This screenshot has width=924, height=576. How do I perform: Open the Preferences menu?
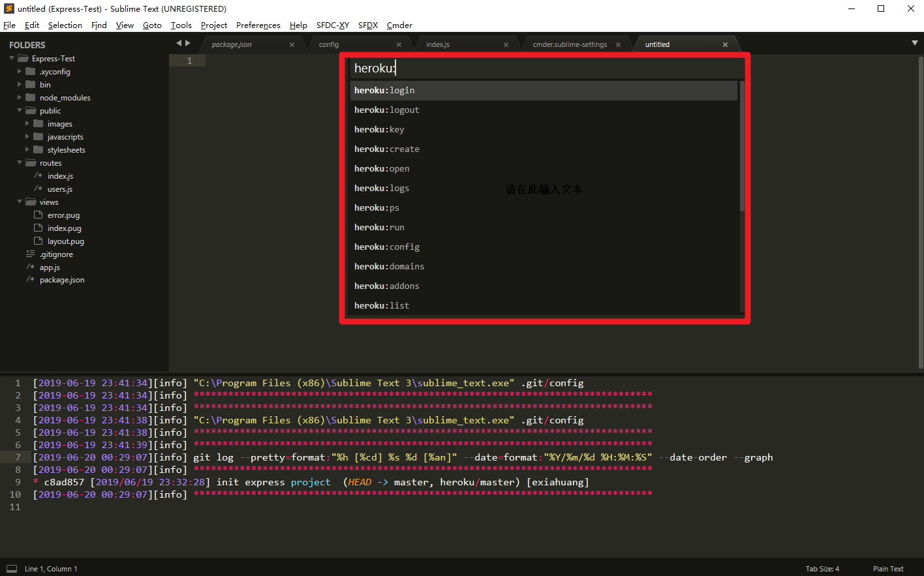coord(258,25)
